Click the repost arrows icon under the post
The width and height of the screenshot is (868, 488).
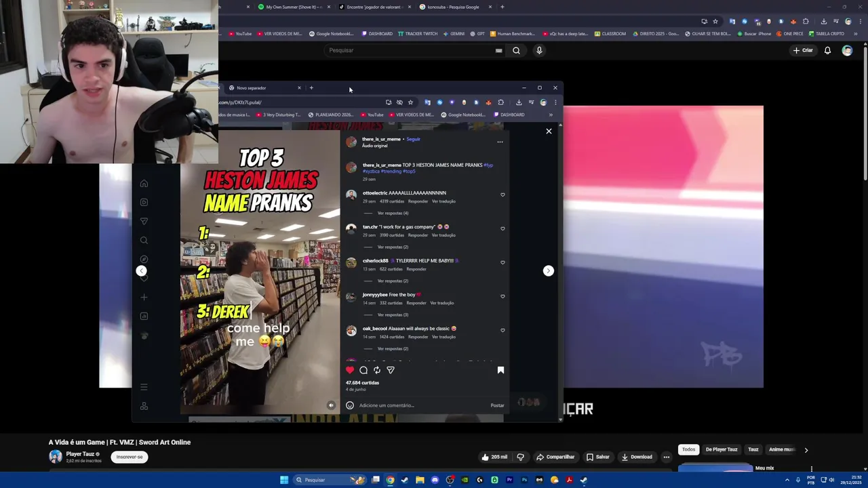pyautogui.click(x=377, y=370)
